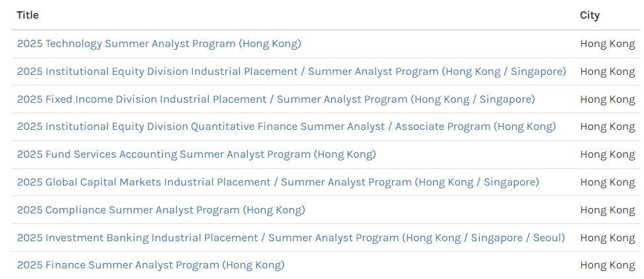This screenshot has height=279, width=644.
Task: Open 2025 Finance Summer Analyst Program link
Action: [x=151, y=266]
